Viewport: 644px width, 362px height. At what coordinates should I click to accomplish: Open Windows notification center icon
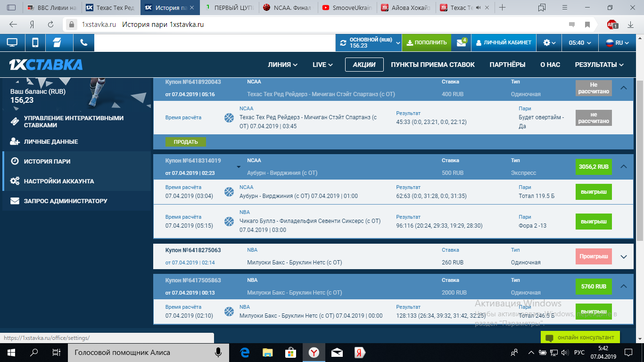(x=629, y=352)
